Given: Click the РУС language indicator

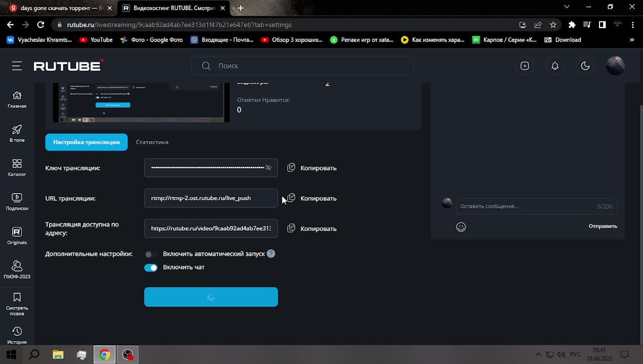Looking at the screenshot, I should tap(575, 354).
